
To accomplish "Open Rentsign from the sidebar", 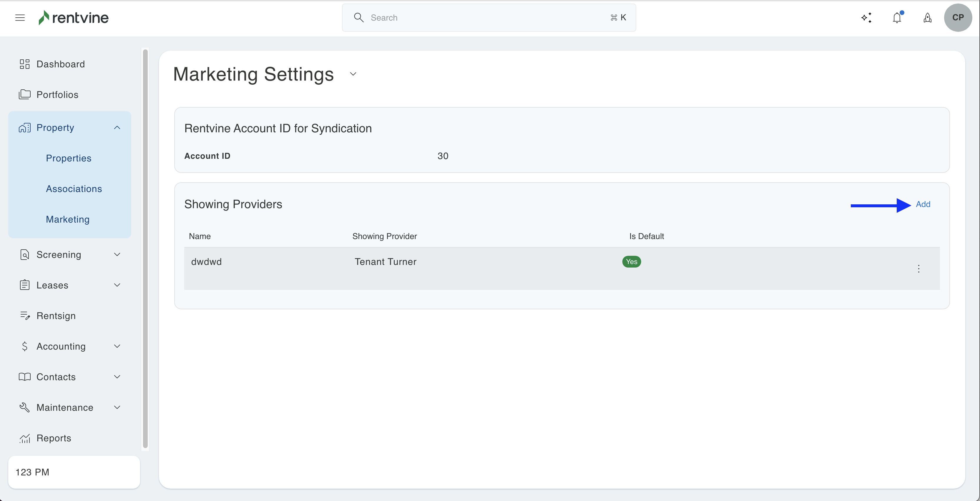I will [x=56, y=315].
